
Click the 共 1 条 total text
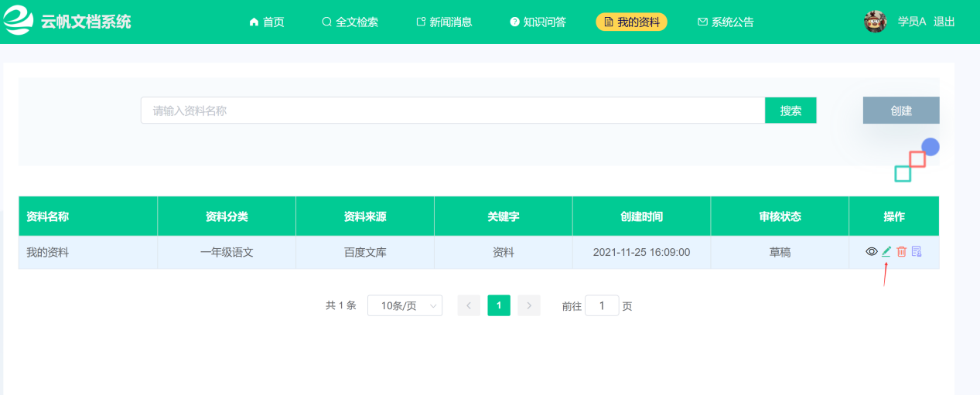click(341, 306)
